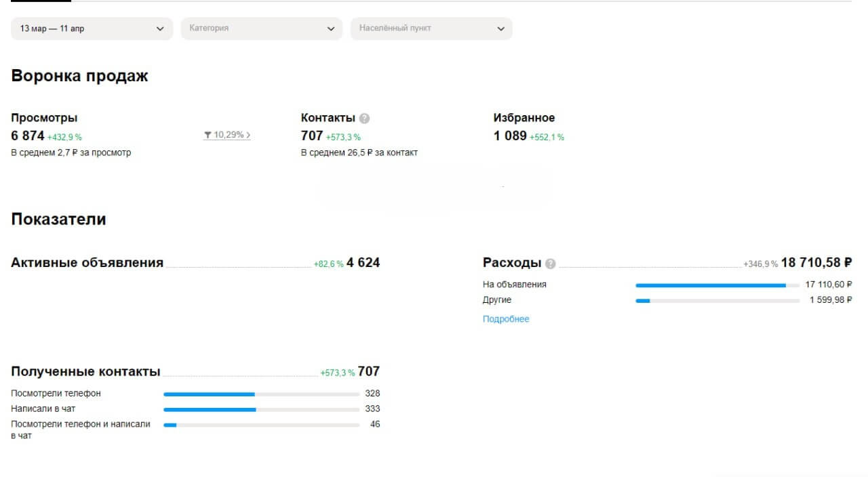The image size is (868, 477).
Task: Click the На объявления expense bar
Action: (x=717, y=285)
